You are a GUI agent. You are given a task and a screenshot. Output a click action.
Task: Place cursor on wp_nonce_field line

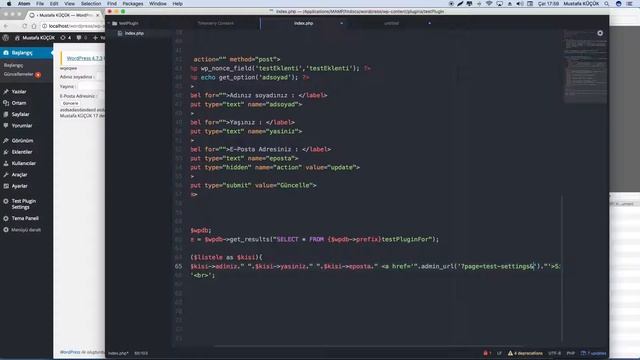(281, 68)
